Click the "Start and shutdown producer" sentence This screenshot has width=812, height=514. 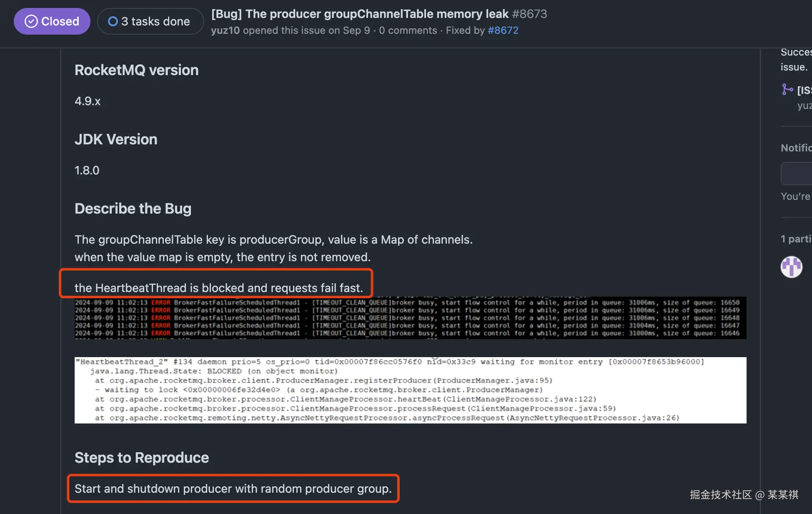click(x=233, y=489)
